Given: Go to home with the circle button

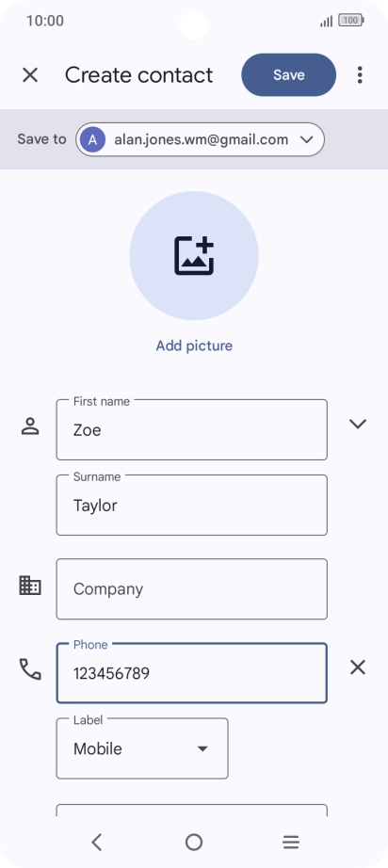Looking at the screenshot, I should pos(194,843).
